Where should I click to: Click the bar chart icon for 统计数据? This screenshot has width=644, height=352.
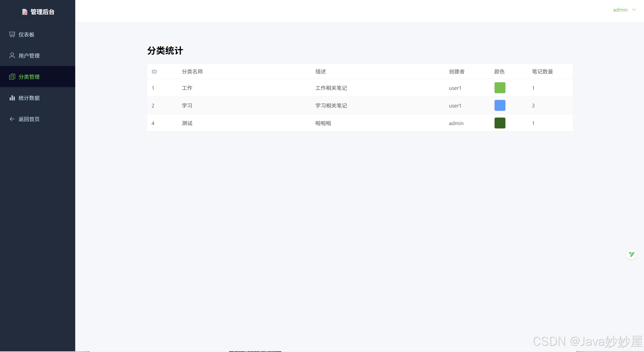tap(12, 98)
